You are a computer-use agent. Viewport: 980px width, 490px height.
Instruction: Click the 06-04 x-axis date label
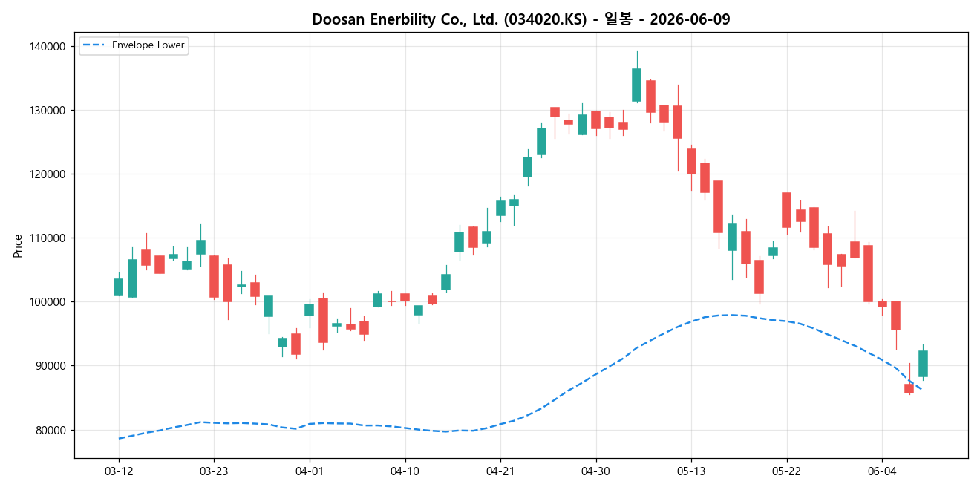click(882, 471)
